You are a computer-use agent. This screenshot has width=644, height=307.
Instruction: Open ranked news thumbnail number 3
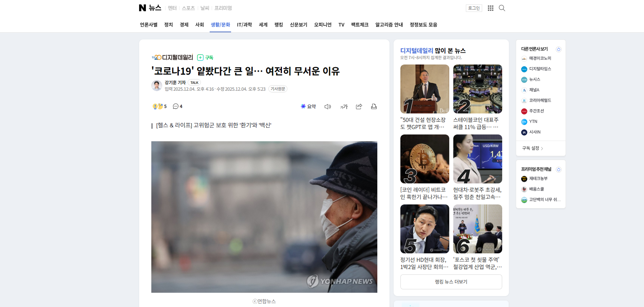(424, 159)
